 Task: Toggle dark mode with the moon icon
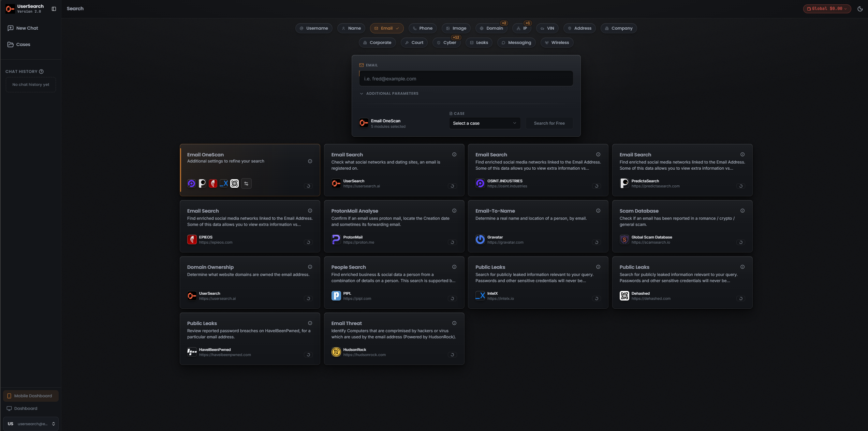pyautogui.click(x=860, y=9)
